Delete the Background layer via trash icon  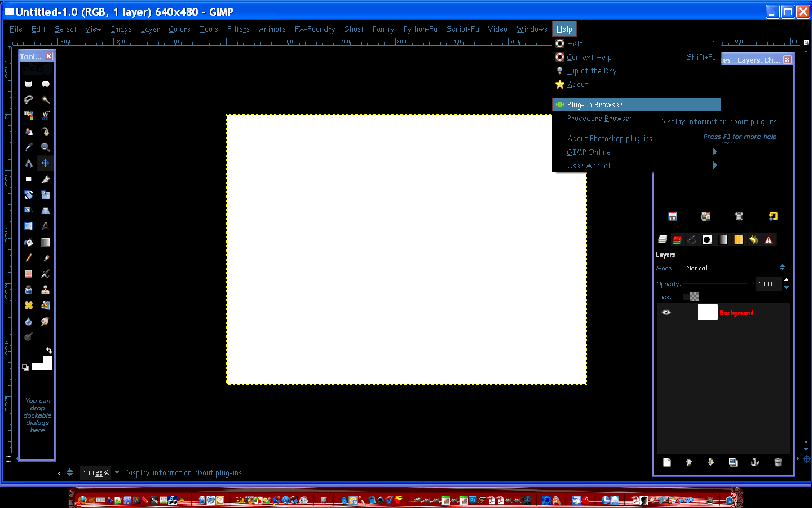pos(778,462)
